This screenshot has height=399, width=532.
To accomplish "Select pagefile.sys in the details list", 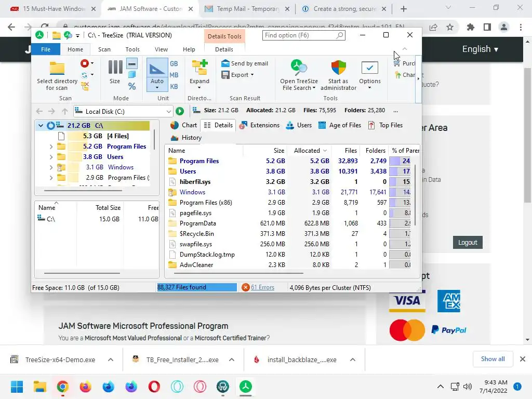I will pyautogui.click(x=289, y=213).
